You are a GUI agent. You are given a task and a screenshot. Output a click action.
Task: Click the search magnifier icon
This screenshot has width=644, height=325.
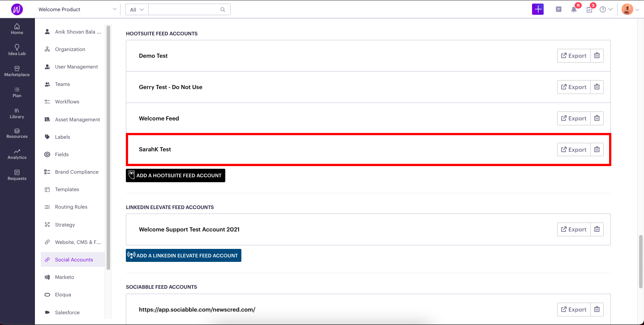pos(223,9)
